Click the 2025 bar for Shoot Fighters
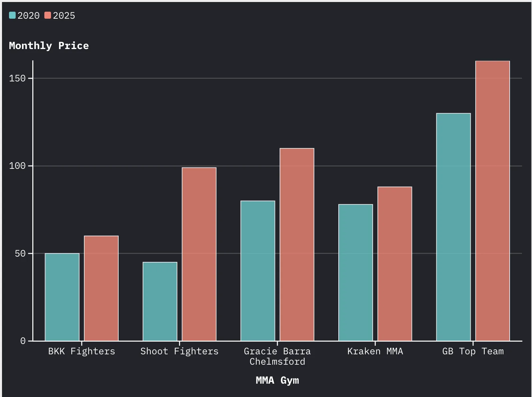The image size is (532, 397). (x=199, y=254)
